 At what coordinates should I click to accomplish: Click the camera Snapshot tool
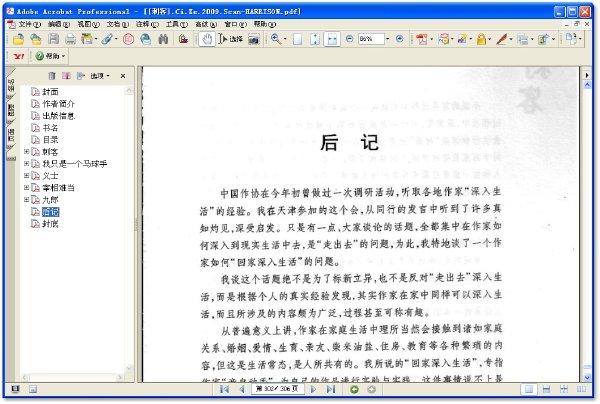[254, 39]
